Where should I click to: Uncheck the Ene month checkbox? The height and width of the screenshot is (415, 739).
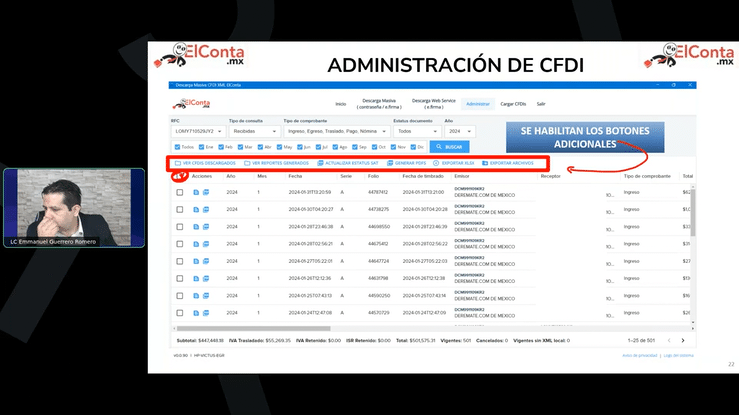pyautogui.click(x=201, y=147)
